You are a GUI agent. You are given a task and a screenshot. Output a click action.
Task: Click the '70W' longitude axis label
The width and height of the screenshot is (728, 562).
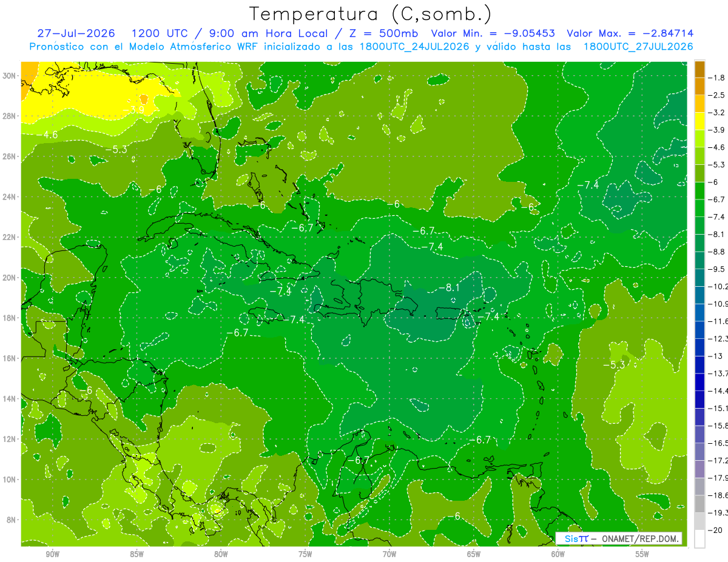click(x=389, y=554)
